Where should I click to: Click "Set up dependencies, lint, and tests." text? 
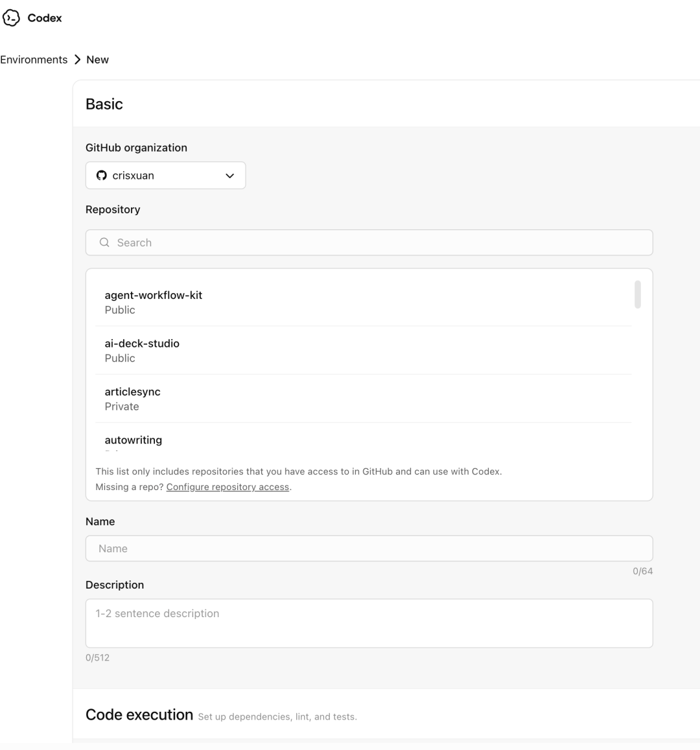click(277, 717)
